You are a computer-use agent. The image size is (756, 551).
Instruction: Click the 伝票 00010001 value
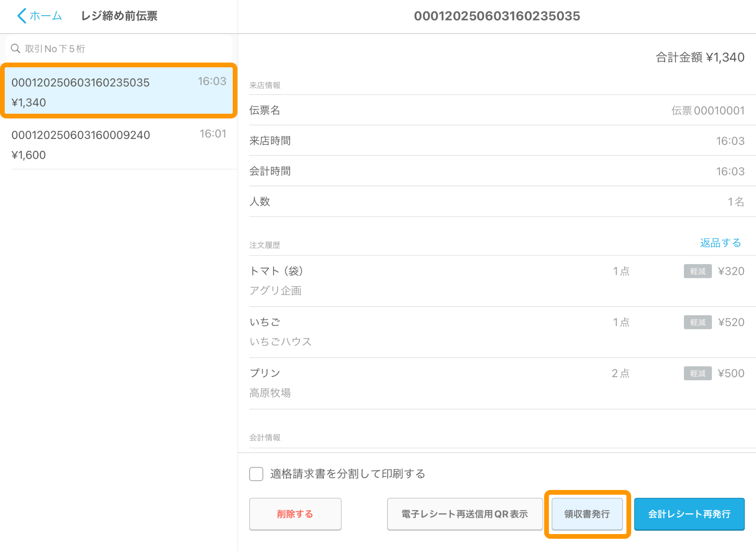coord(708,110)
